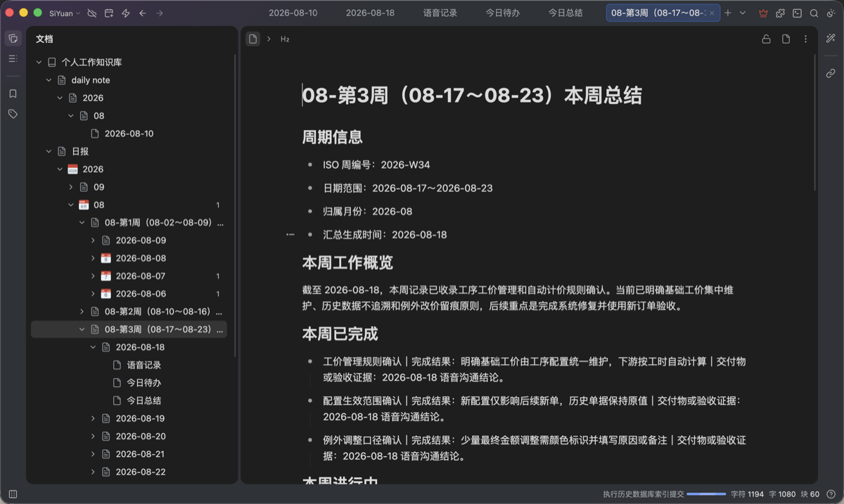844x504 pixels.
Task: Click the document title heading
Action: 472,96
